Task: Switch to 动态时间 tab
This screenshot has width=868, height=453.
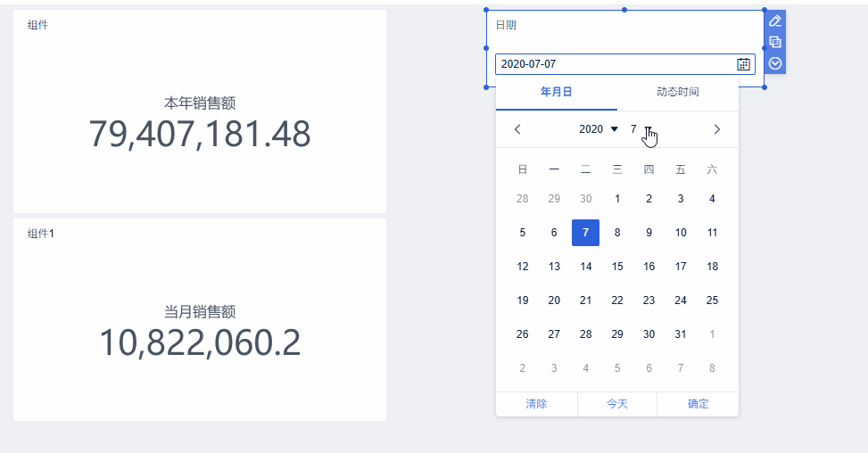Action: (678, 92)
